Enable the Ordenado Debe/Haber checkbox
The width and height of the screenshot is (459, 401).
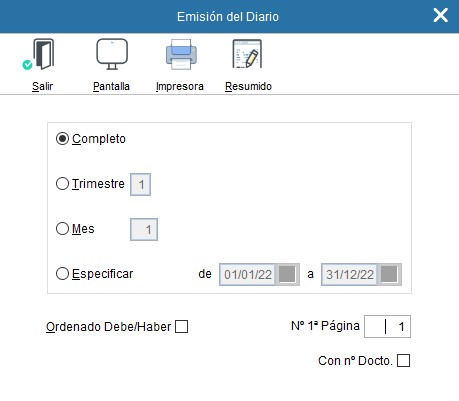click(x=182, y=327)
